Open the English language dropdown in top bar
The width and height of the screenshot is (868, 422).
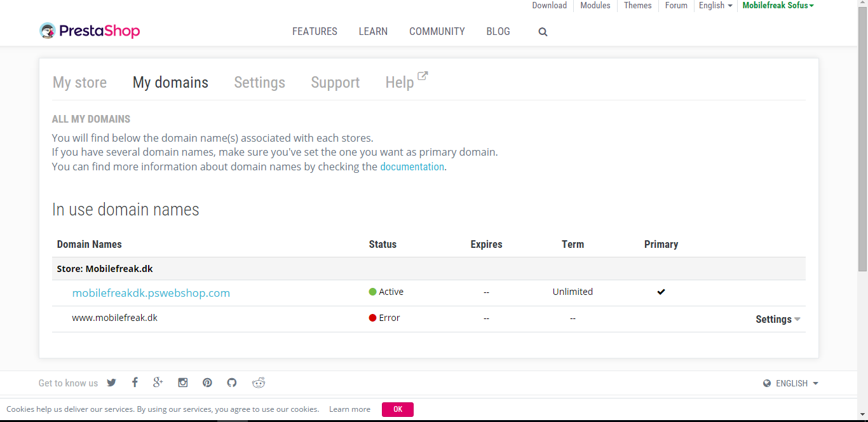[715, 6]
